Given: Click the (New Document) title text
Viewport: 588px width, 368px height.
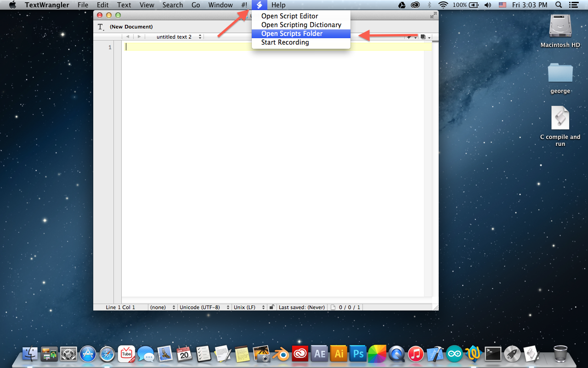Looking at the screenshot, I should (x=131, y=27).
